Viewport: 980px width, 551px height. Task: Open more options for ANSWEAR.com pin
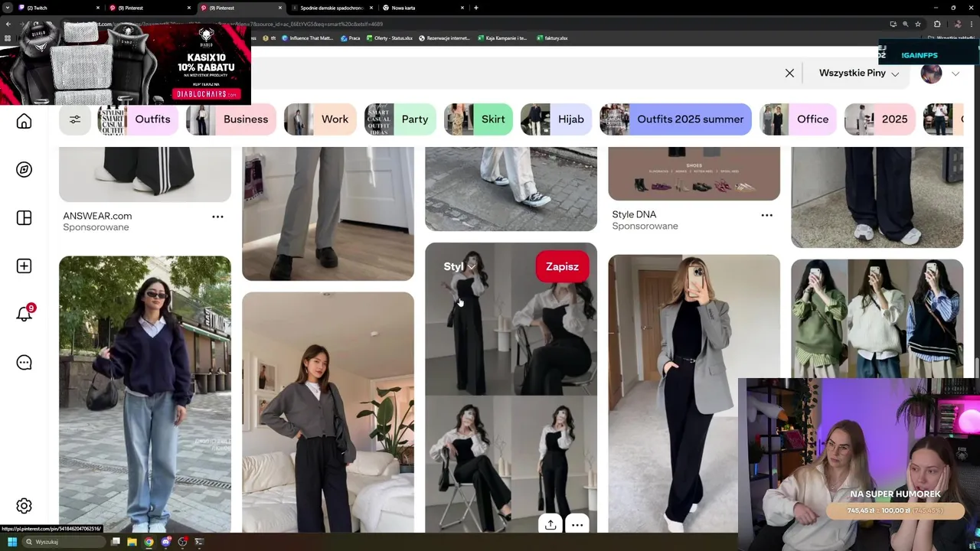[217, 217]
